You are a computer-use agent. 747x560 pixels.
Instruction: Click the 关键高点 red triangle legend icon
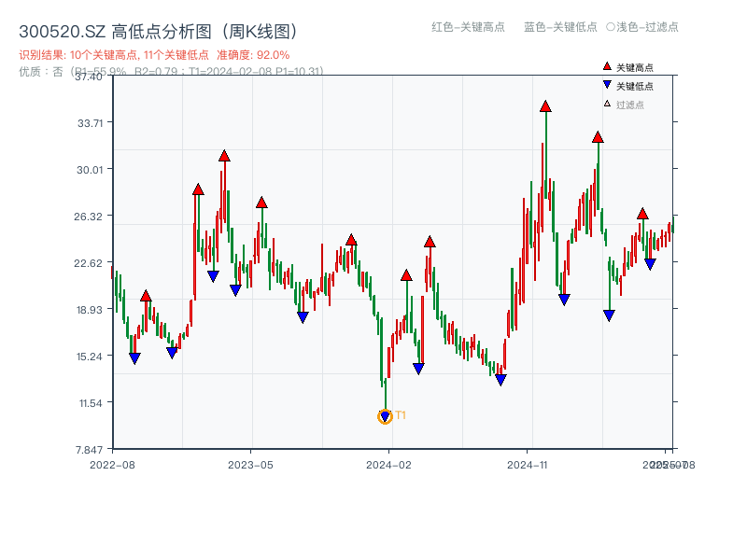(605, 66)
